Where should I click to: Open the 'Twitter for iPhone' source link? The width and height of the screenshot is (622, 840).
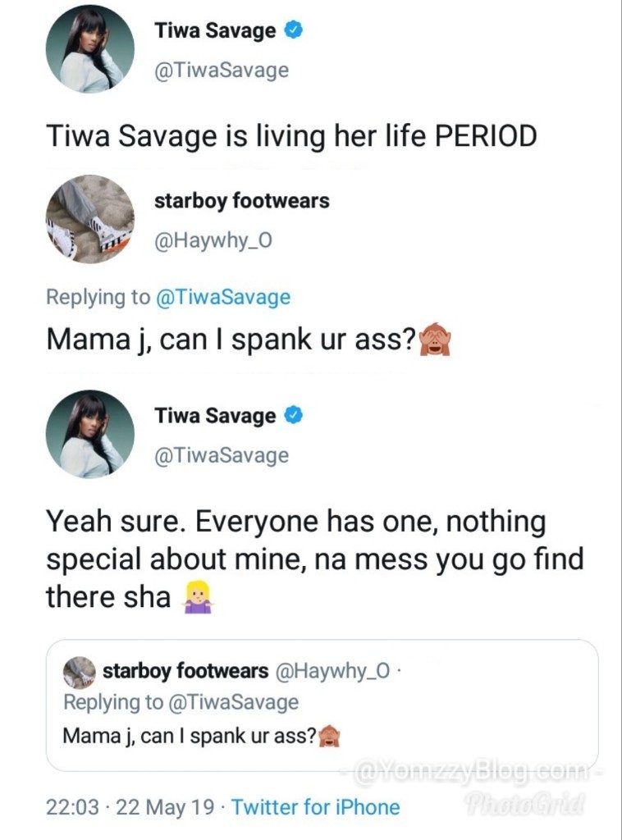point(316,806)
